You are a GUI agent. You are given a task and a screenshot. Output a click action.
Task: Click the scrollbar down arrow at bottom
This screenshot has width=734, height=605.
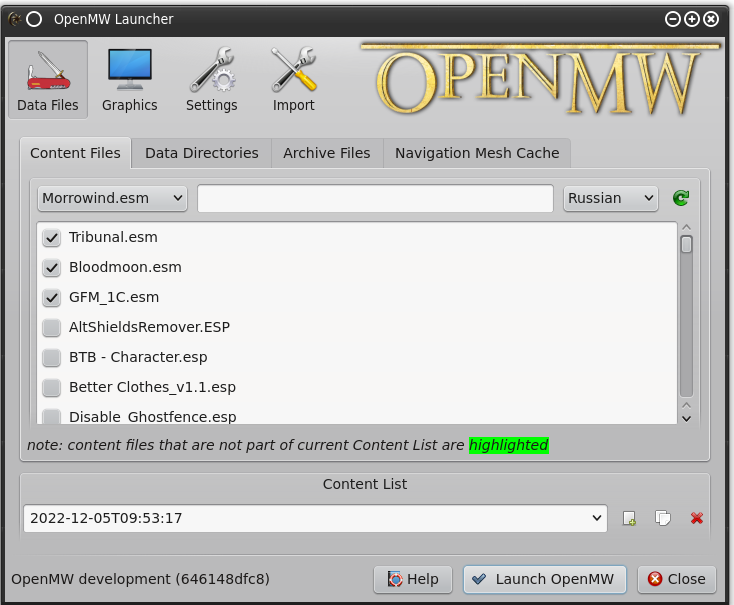click(686, 419)
